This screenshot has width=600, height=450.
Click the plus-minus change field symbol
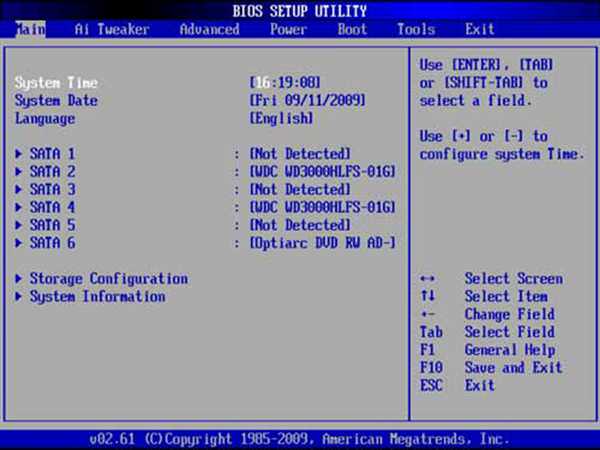427,315
